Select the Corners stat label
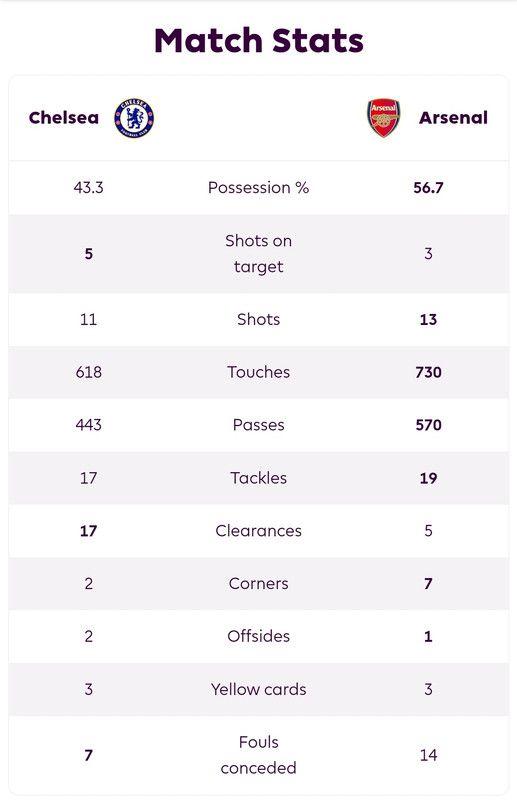 258,583
